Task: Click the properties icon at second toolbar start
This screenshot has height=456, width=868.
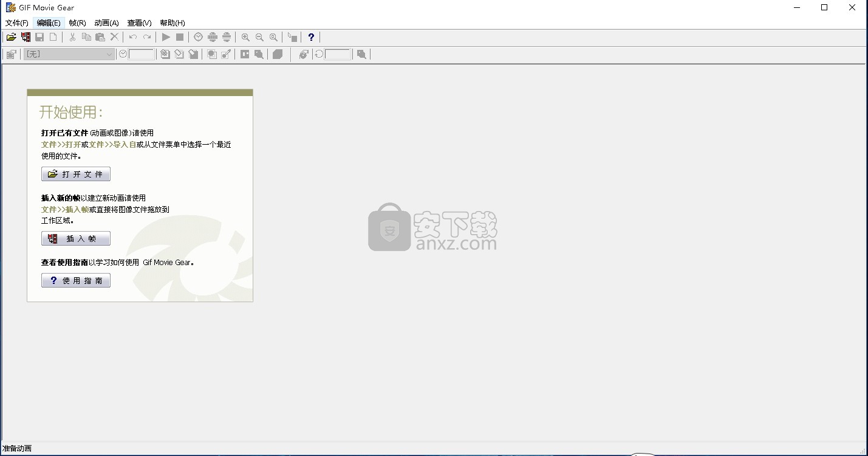Action: coord(11,54)
